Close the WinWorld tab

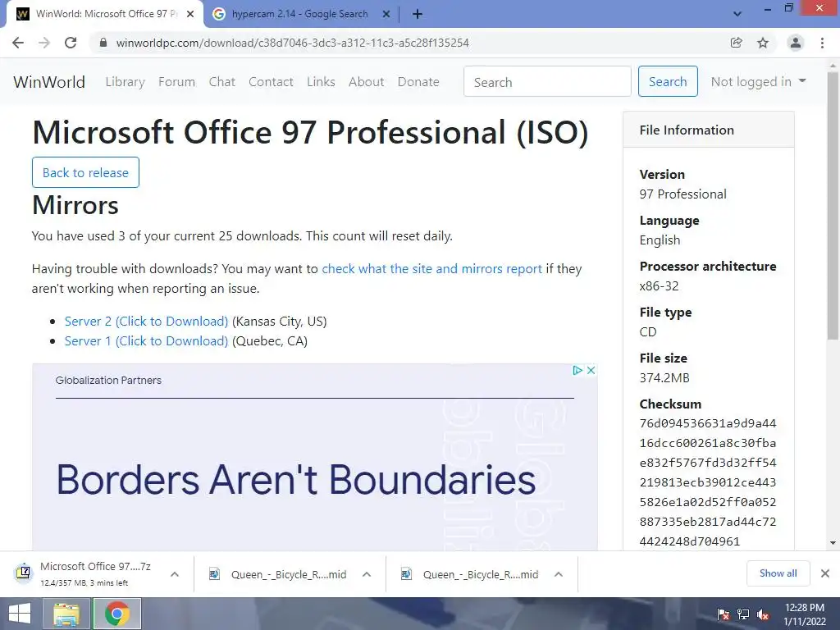click(x=190, y=15)
